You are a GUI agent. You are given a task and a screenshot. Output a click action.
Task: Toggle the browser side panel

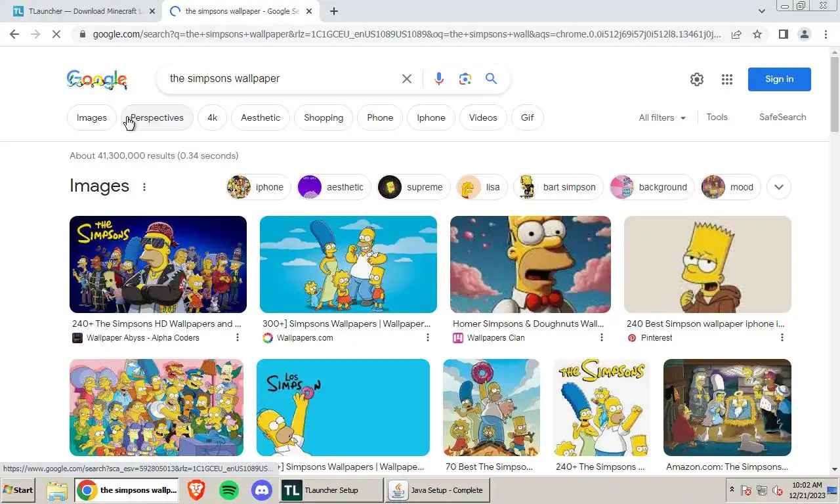click(783, 34)
